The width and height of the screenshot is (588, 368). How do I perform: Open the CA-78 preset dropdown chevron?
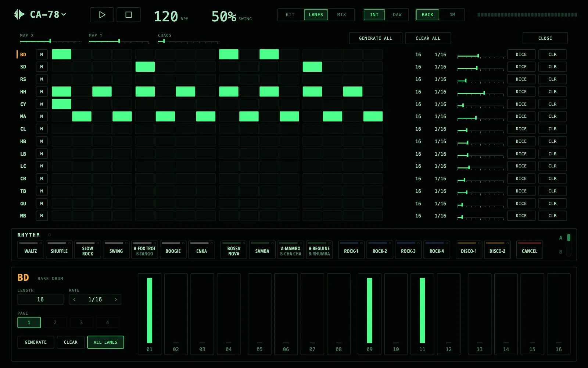64,14
